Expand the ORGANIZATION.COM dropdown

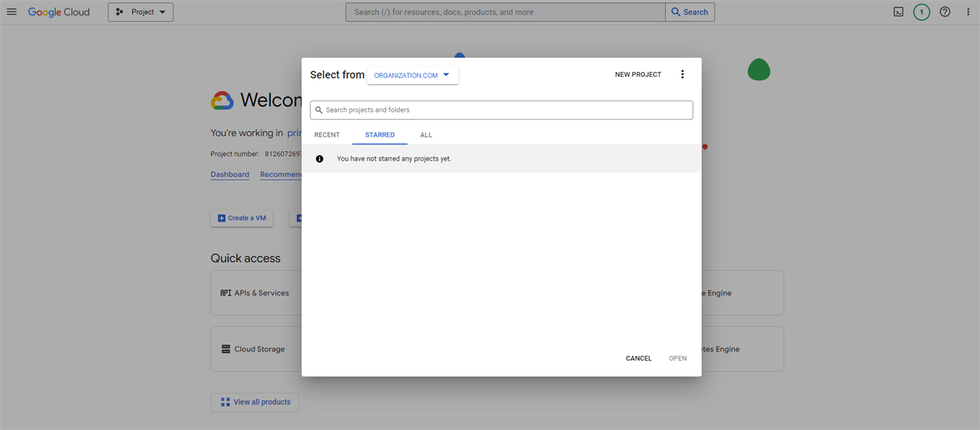click(x=413, y=75)
